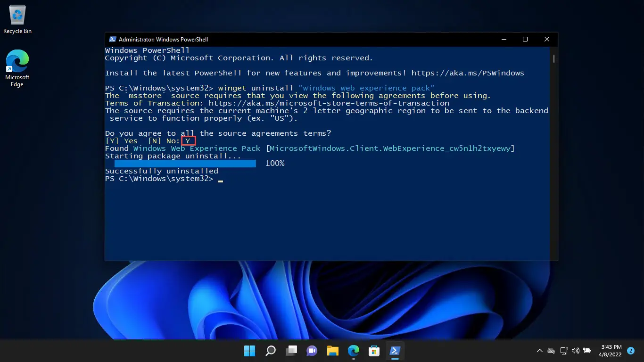644x362 pixels.
Task: Maximize the PowerShell window
Action: click(x=525, y=40)
